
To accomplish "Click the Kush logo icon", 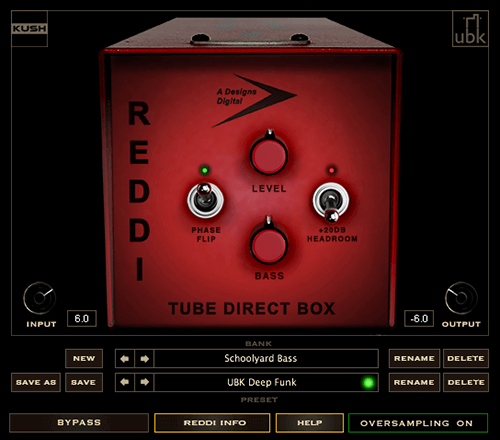I will click(29, 29).
